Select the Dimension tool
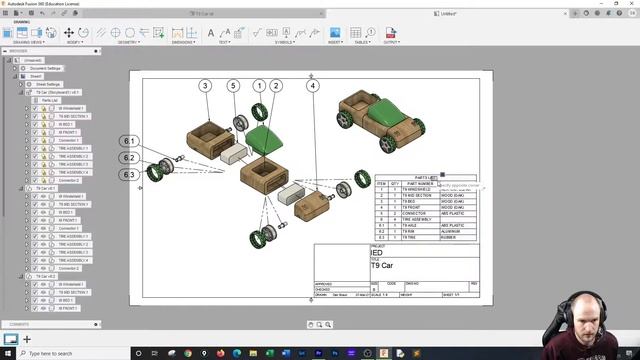 click(177, 33)
